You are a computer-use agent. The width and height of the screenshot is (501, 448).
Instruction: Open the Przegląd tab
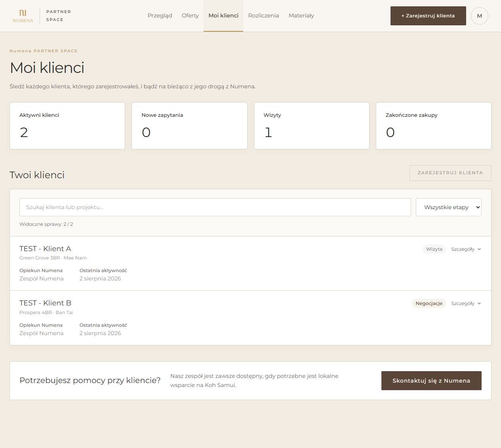pyautogui.click(x=160, y=15)
